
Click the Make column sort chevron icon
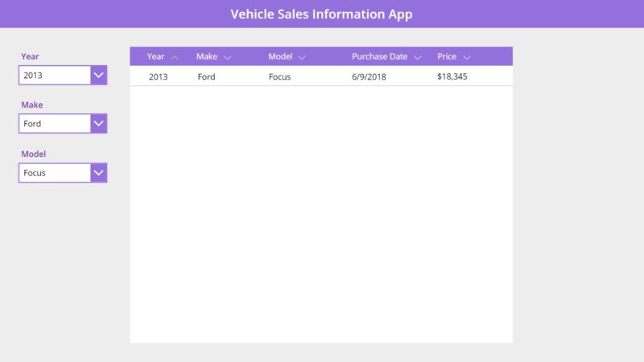pos(227,57)
